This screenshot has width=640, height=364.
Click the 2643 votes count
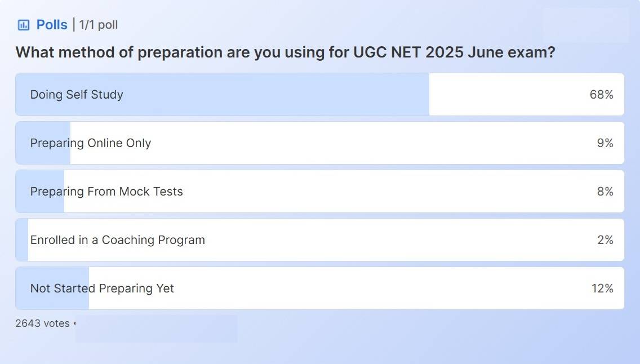click(x=43, y=323)
